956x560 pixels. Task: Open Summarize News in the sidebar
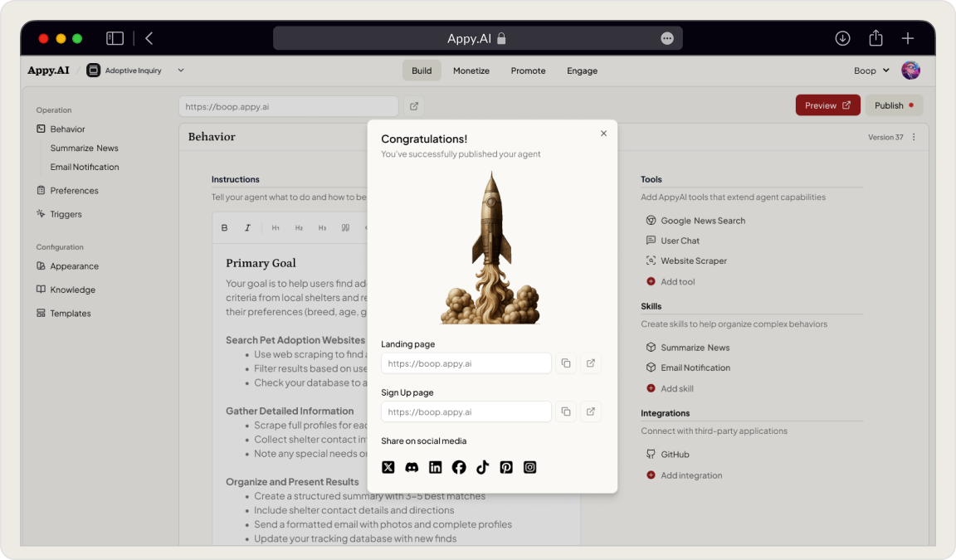click(x=84, y=148)
